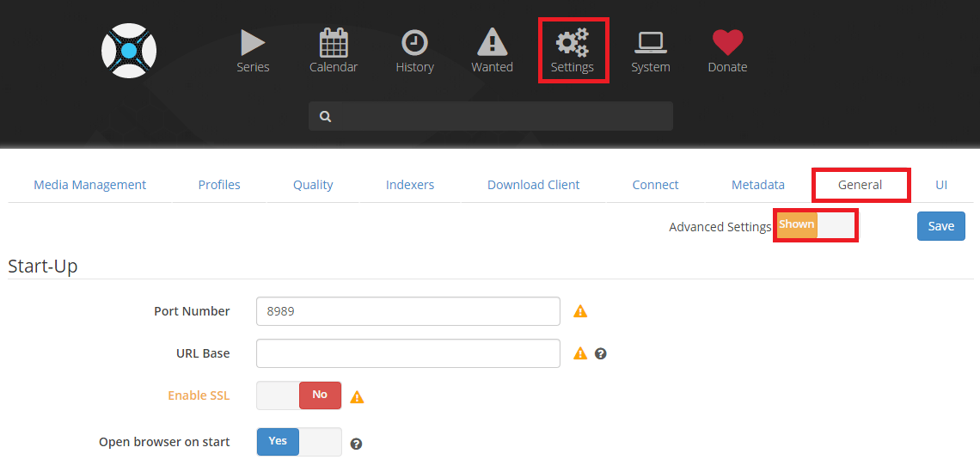The image size is (980, 472).
Task: Toggle the Advanced Settings Shown switch
Action: [815, 225]
